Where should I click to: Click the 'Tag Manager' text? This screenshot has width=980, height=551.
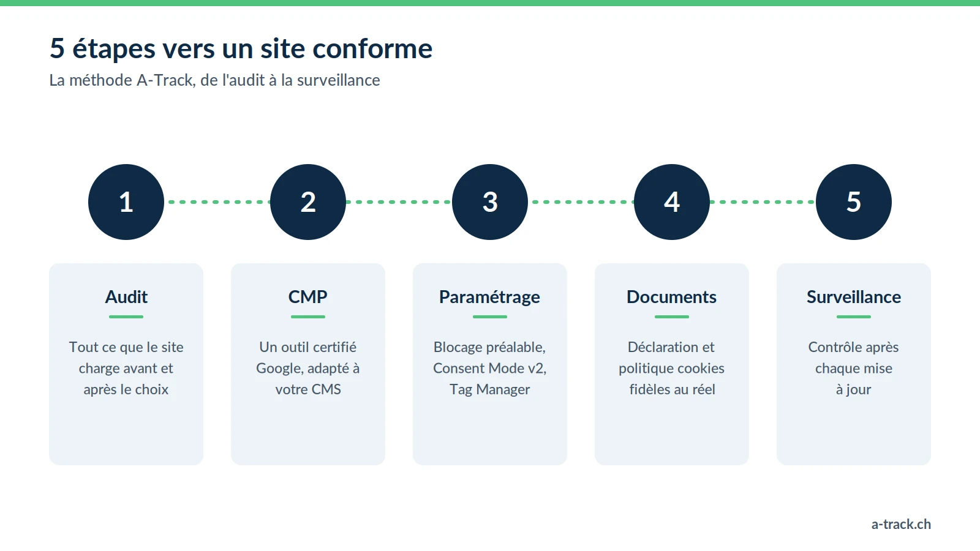click(x=490, y=389)
